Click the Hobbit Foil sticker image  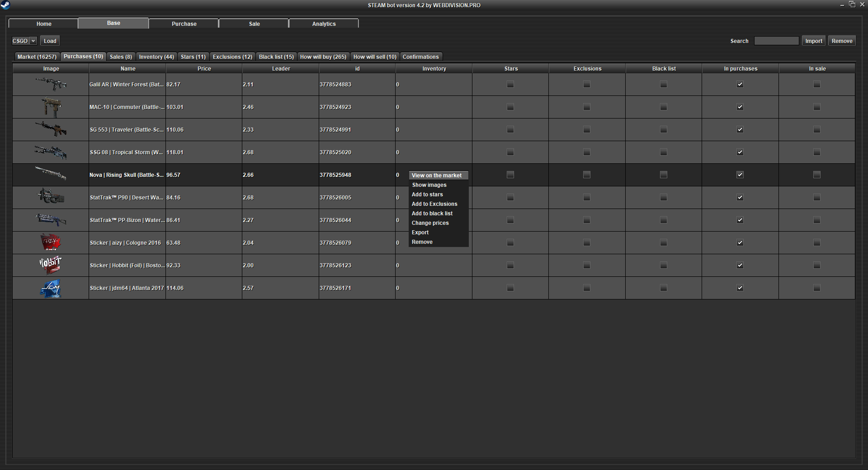coord(51,265)
